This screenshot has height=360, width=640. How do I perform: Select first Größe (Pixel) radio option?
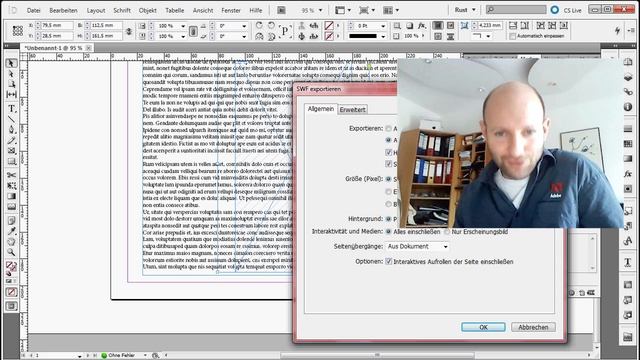389,179
